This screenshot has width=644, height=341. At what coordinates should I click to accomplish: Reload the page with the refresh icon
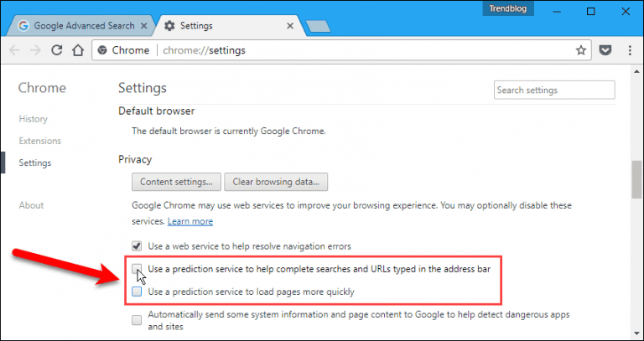(x=57, y=50)
